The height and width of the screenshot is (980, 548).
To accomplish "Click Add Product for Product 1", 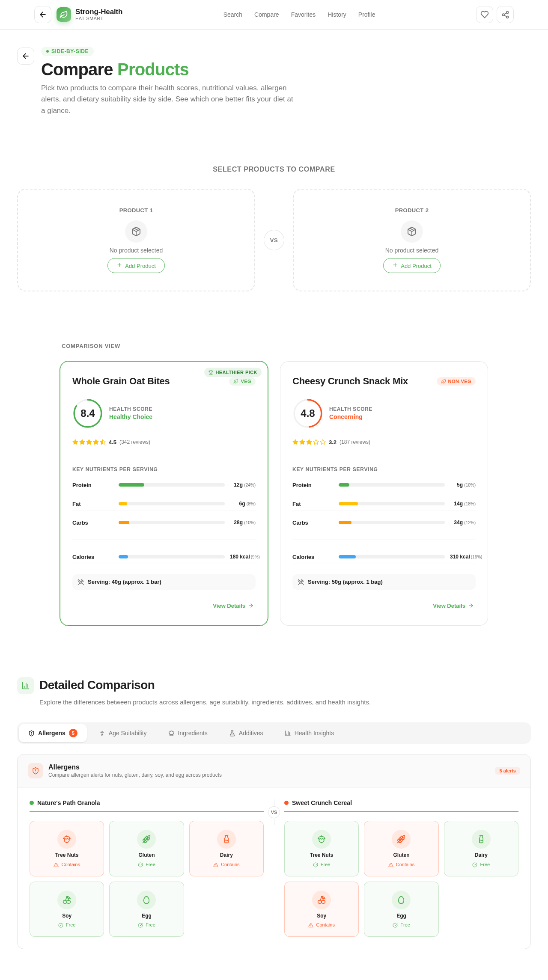I will 136,266.
